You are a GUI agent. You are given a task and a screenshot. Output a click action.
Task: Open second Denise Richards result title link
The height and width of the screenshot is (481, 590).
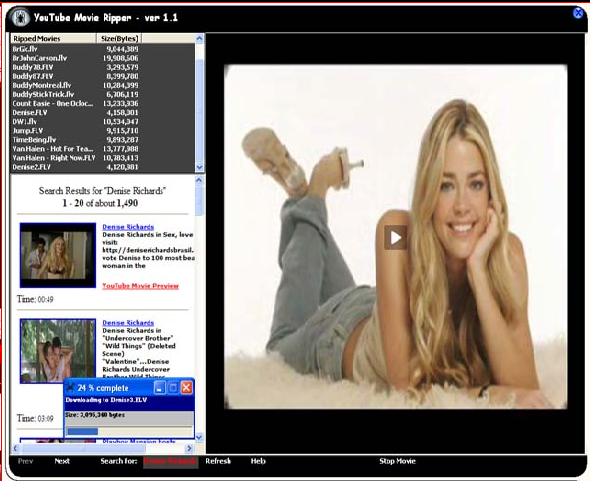[128, 323]
